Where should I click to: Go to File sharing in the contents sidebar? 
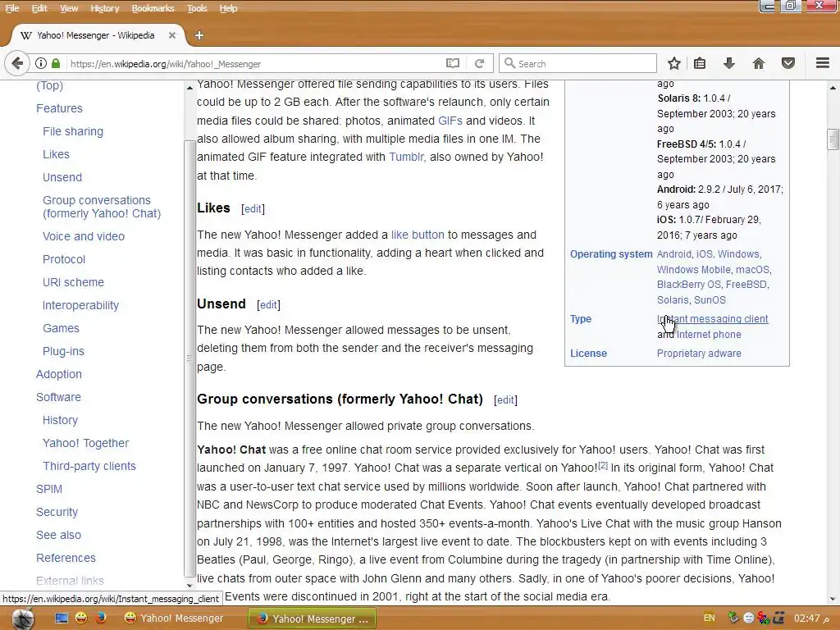click(x=73, y=131)
